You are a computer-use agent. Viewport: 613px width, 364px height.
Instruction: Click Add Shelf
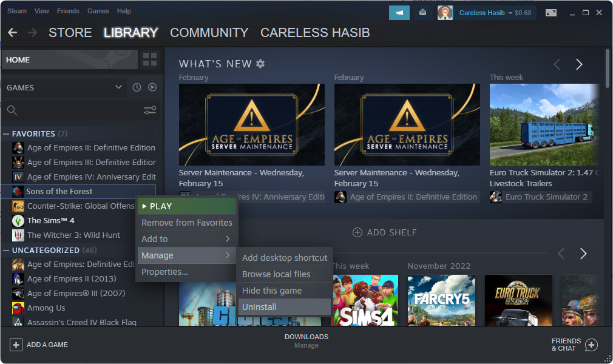tap(385, 232)
